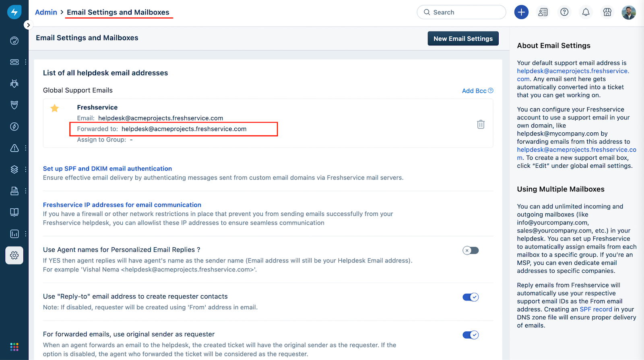This screenshot has height=360, width=644.
Task: Open the user profile avatar
Action: 629,12
